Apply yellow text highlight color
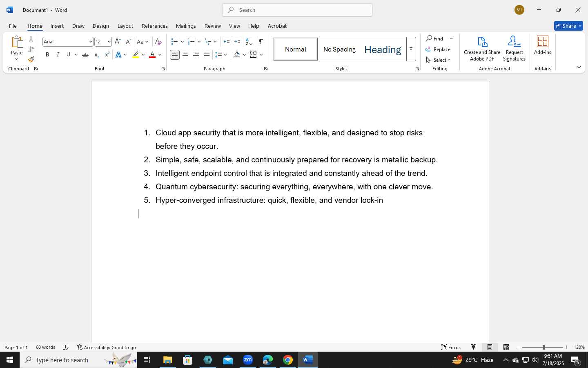Viewport: 588px width, 368px height. [x=136, y=55]
